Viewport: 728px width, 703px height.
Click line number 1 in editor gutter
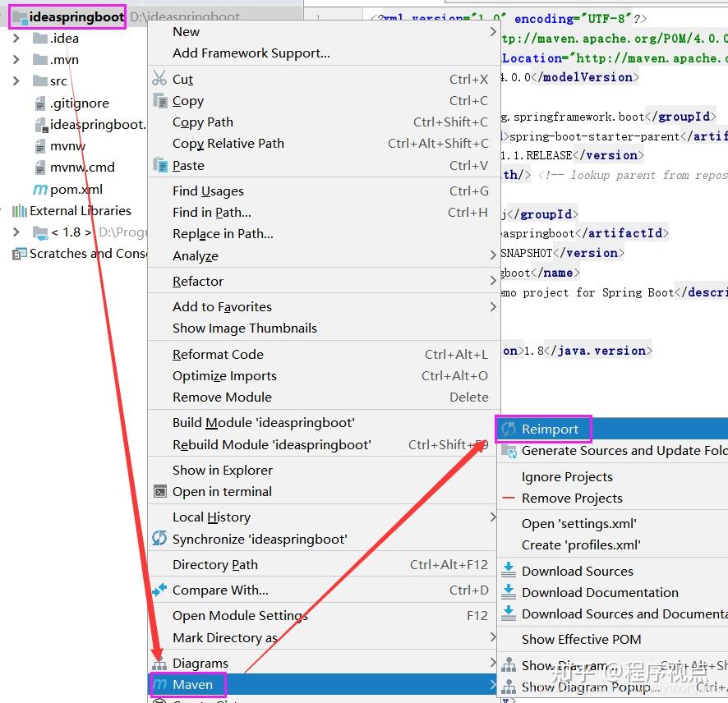(319, 16)
